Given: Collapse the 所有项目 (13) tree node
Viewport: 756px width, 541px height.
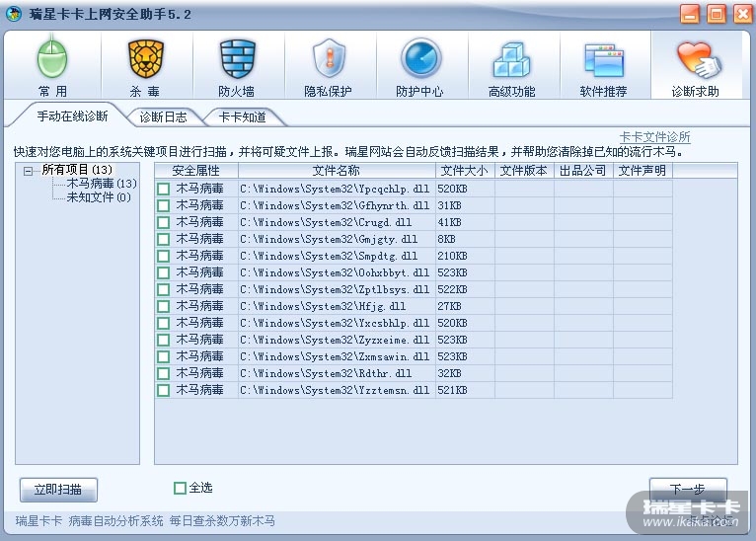Looking at the screenshot, I should pos(28,171).
